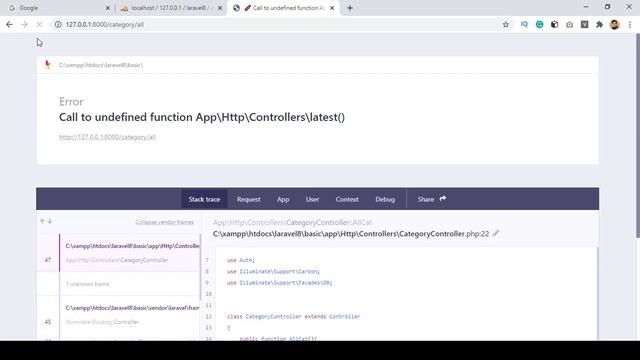This screenshot has height=360, width=640.
Task: Open the Grammarly extension icon
Action: (x=539, y=24)
